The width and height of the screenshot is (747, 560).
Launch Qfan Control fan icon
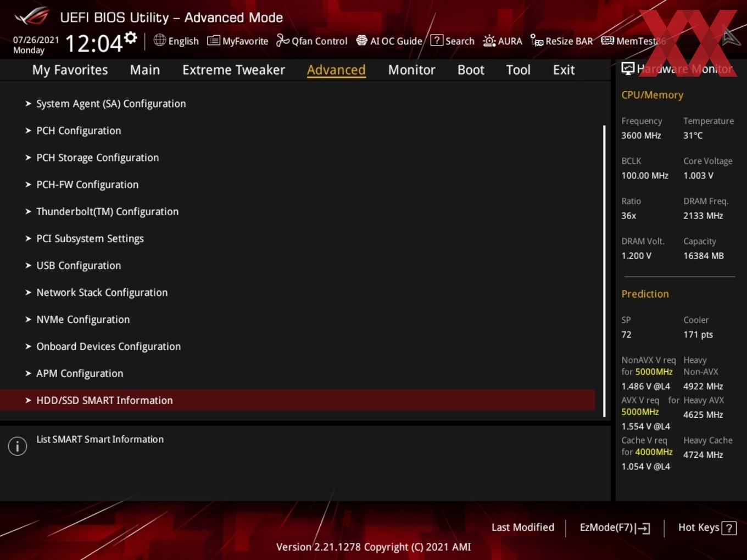point(282,40)
